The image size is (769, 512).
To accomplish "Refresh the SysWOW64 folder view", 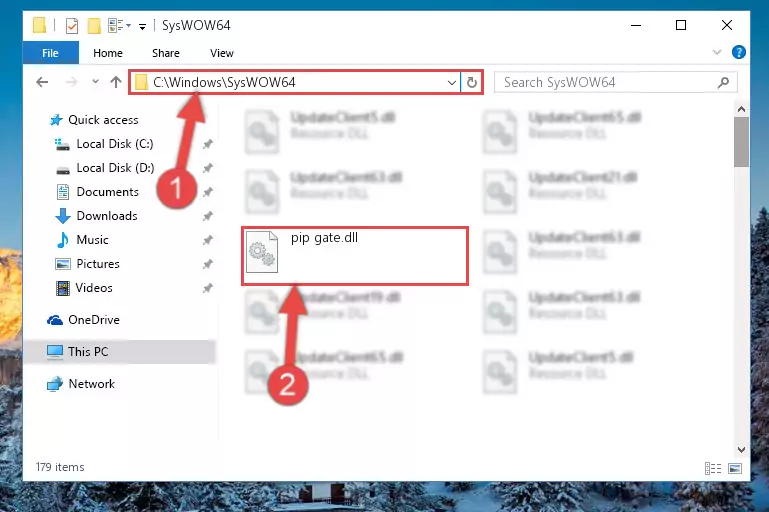I will (472, 82).
